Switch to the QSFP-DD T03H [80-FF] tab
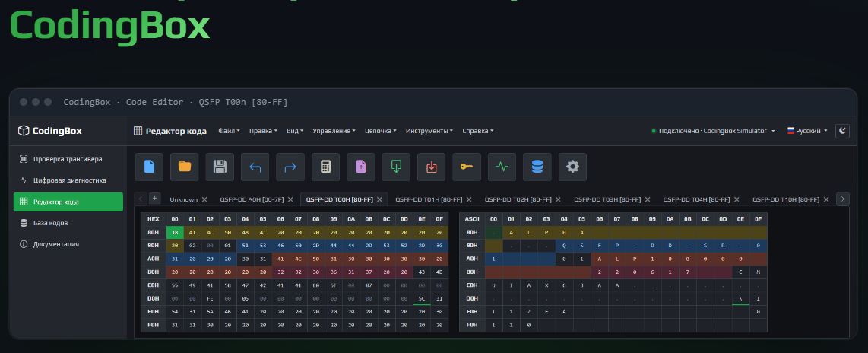This screenshot has height=353, width=868. click(x=607, y=199)
